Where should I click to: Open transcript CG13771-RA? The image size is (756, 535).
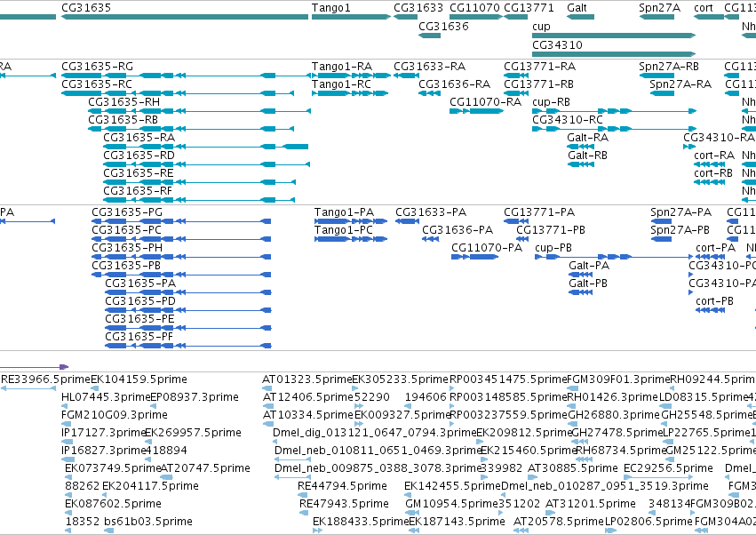tap(539, 66)
